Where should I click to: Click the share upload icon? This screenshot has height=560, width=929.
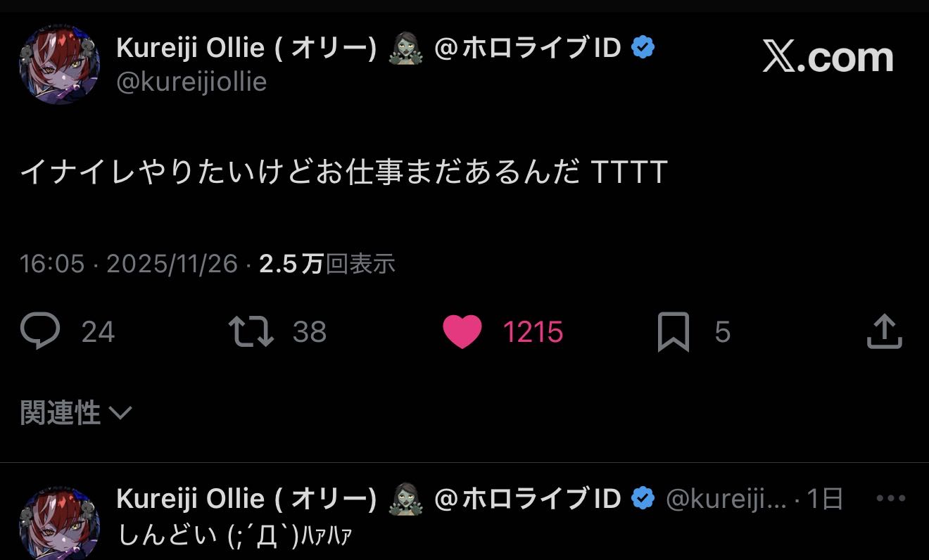click(x=884, y=332)
